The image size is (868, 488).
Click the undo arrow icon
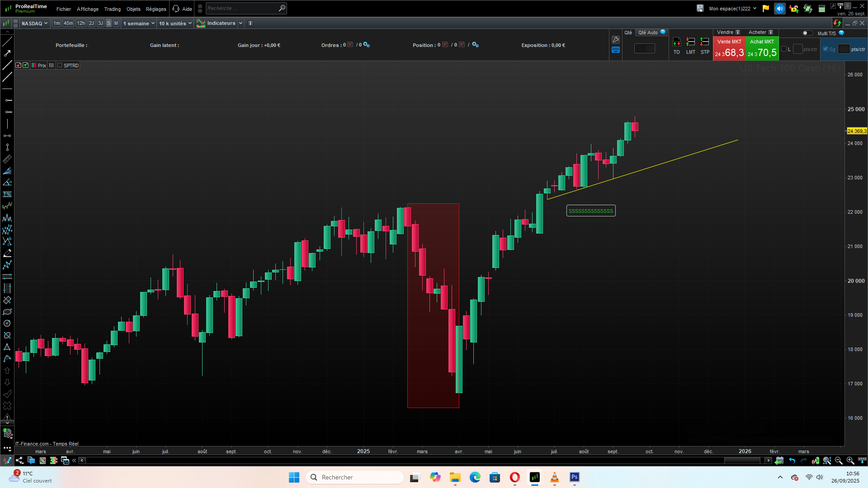click(792, 460)
